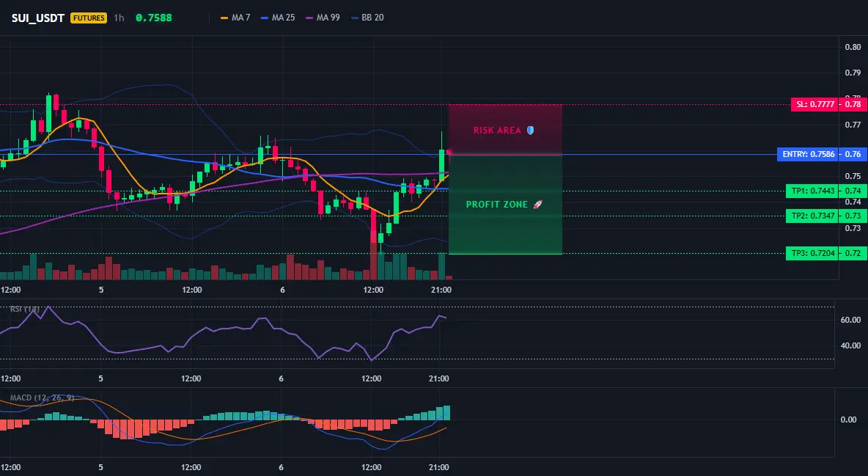Click the FUTURES badge

point(89,18)
